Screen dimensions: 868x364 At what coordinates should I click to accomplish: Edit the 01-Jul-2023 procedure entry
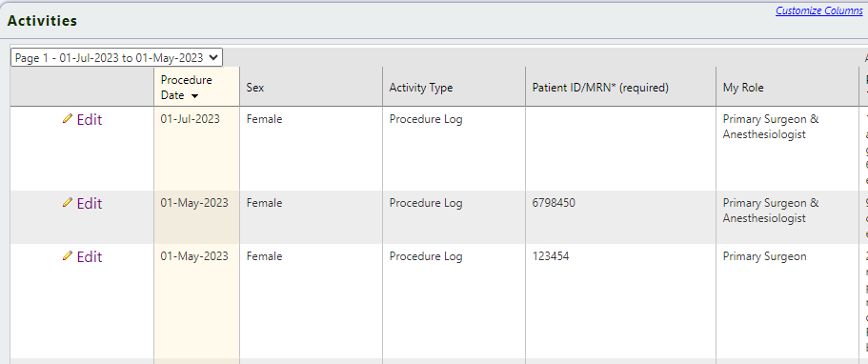(90, 120)
